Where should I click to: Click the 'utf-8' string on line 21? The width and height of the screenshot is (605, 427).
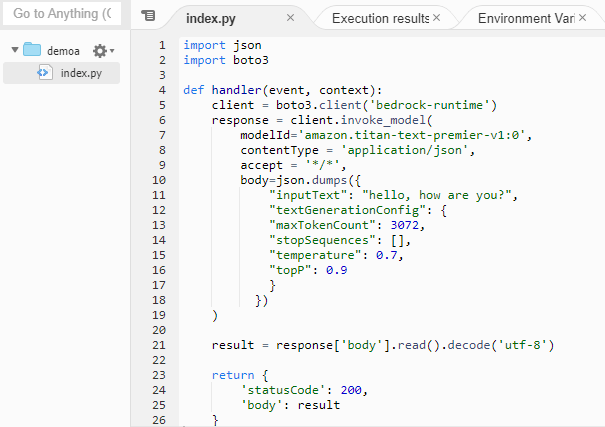[x=522, y=345]
